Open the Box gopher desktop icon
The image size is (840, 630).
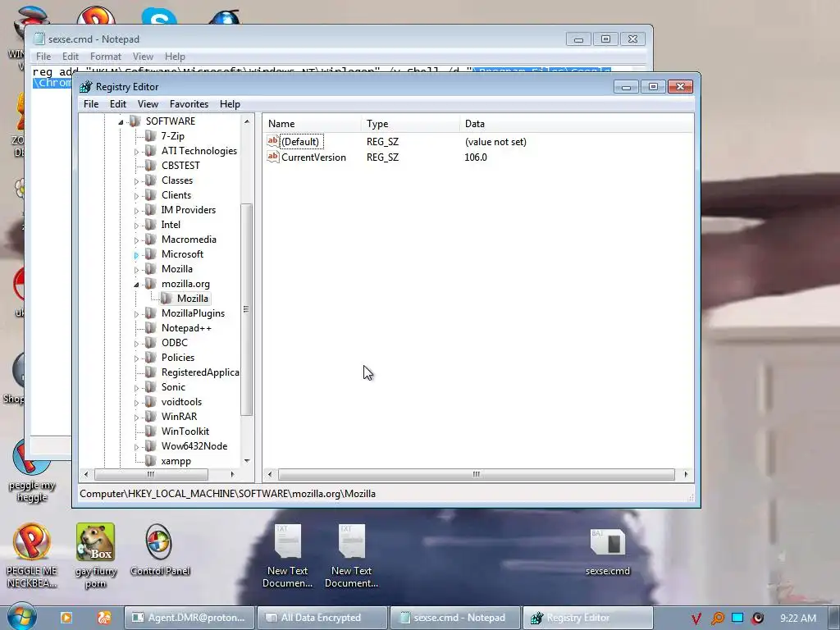(x=95, y=541)
